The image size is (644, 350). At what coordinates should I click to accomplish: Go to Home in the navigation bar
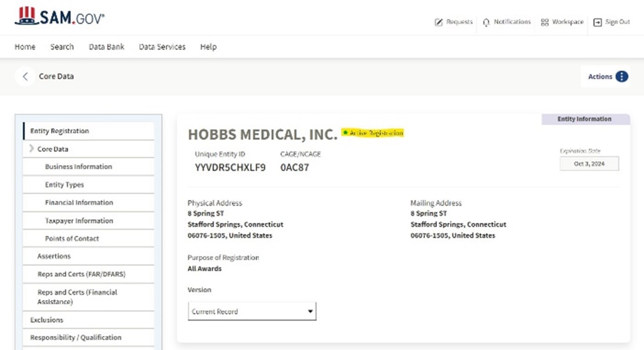(x=25, y=47)
